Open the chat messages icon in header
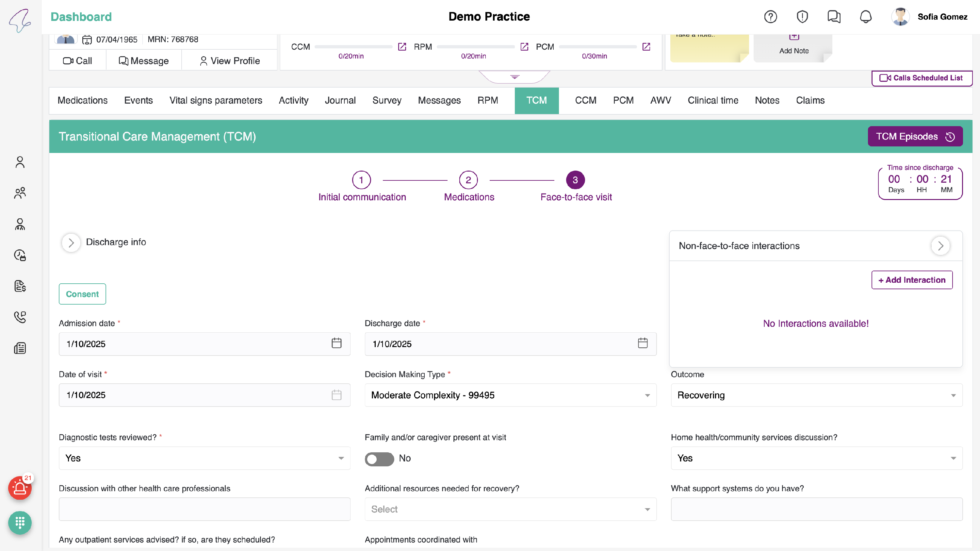Image resolution: width=980 pixels, height=551 pixels. tap(834, 17)
